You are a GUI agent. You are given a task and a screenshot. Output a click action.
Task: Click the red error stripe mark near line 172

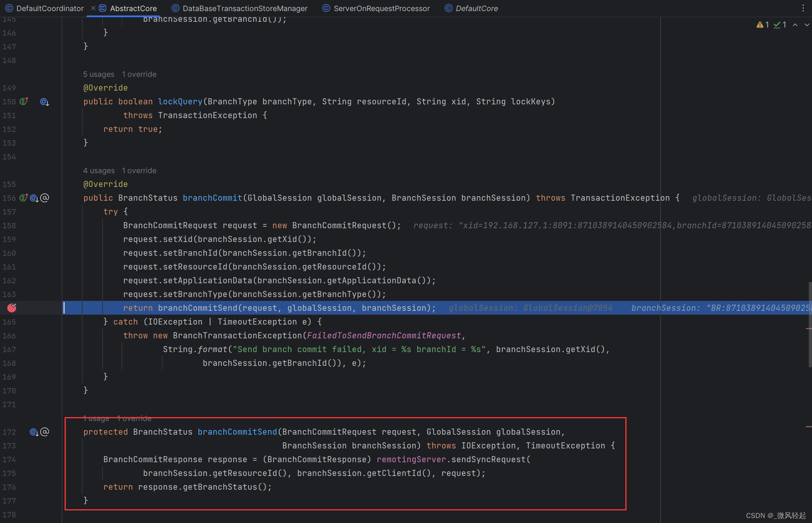809,426
